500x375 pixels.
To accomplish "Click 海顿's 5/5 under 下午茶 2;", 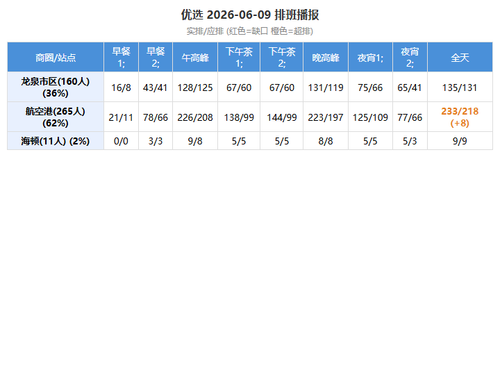I will (282, 141).
